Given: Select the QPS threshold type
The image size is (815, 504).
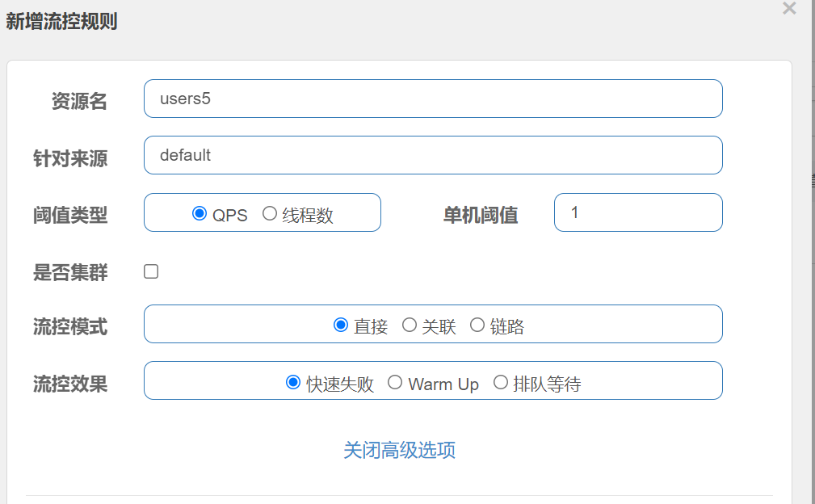Looking at the screenshot, I should click(200, 214).
